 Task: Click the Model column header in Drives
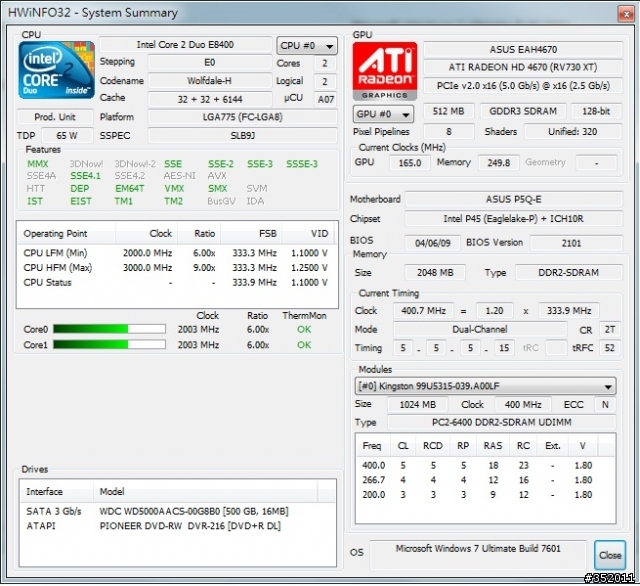[205, 492]
